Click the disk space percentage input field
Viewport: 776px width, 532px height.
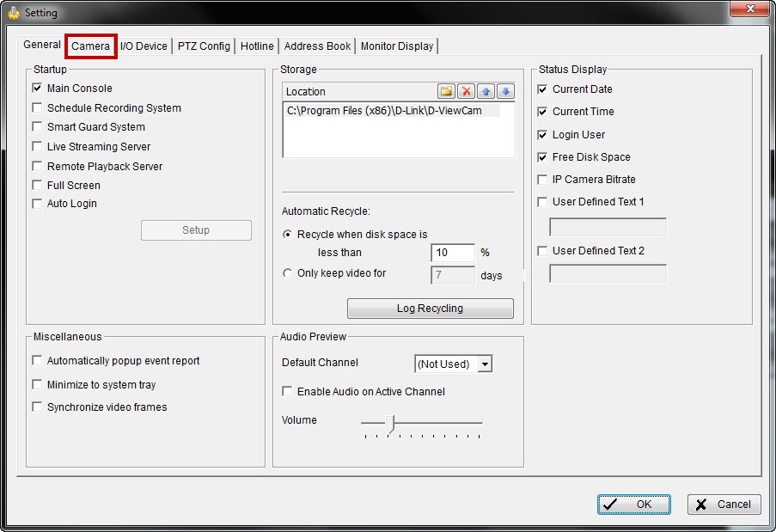(452, 253)
